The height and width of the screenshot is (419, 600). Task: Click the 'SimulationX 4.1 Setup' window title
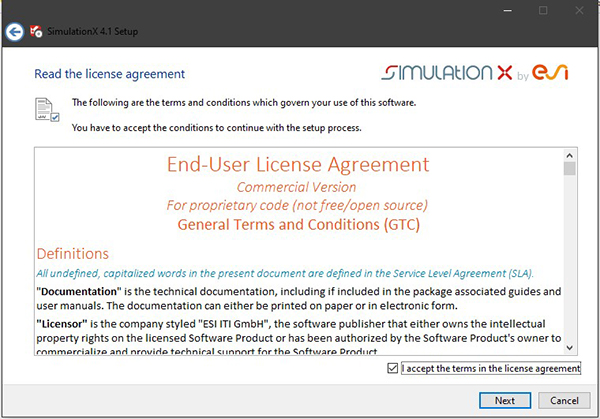click(x=92, y=31)
